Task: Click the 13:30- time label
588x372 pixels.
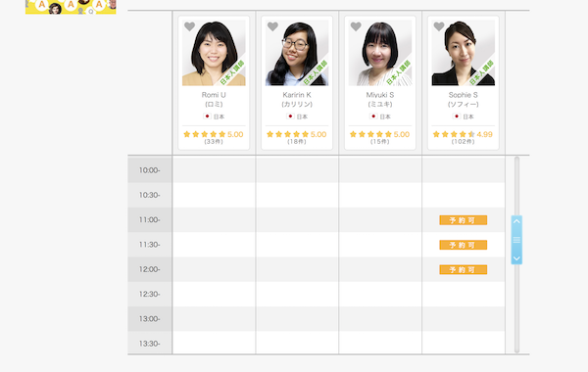Action: 150,344
